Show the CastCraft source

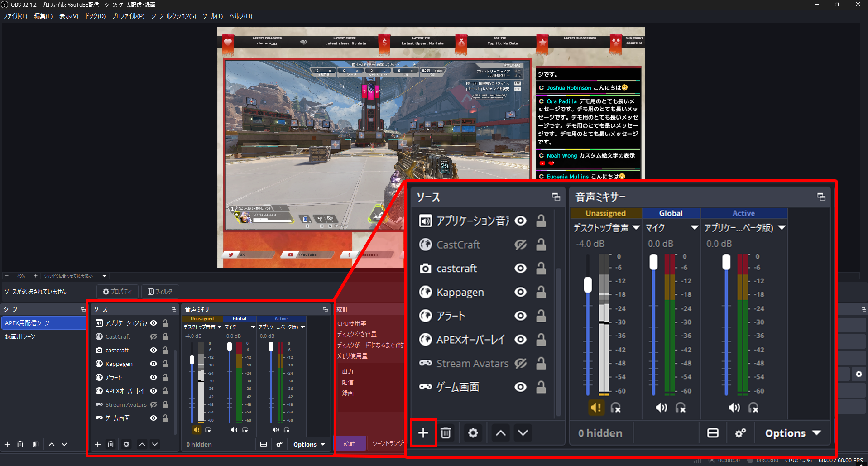coord(153,336)
